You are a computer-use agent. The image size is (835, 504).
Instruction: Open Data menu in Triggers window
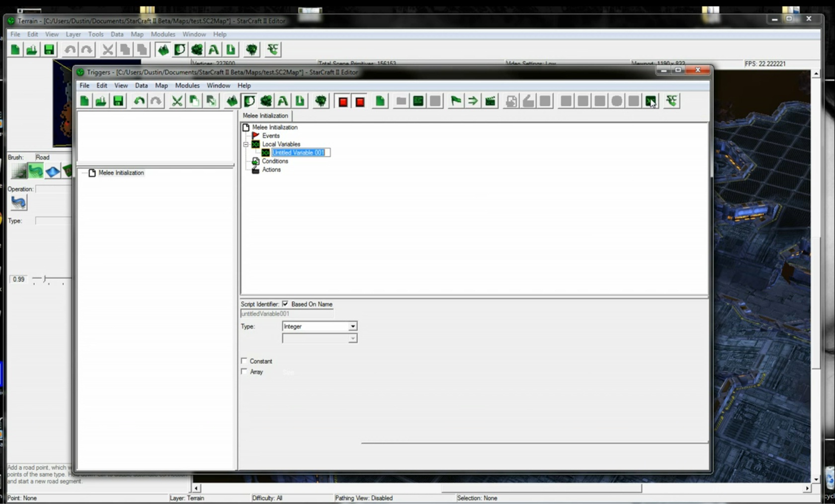pos(141,85)
